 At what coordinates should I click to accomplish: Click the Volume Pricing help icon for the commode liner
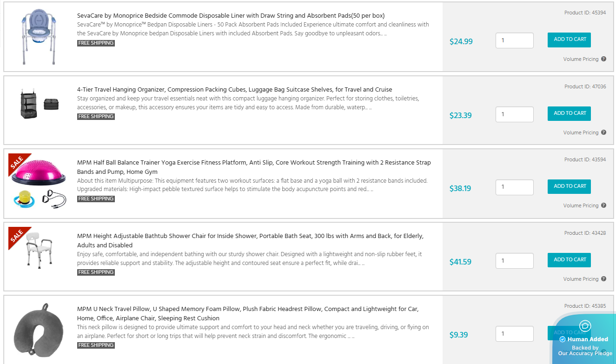[x=603, y=59]
